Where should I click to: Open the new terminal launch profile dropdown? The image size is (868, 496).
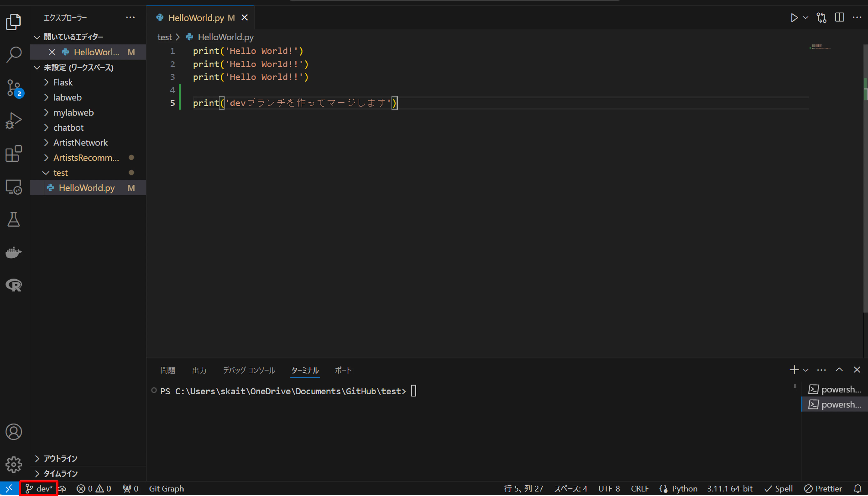tap(806, 370)
